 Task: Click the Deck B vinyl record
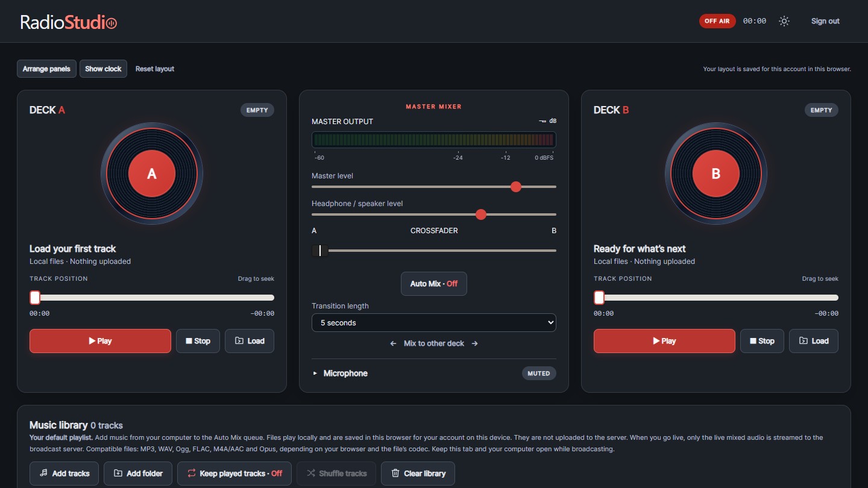pos(716,174)
